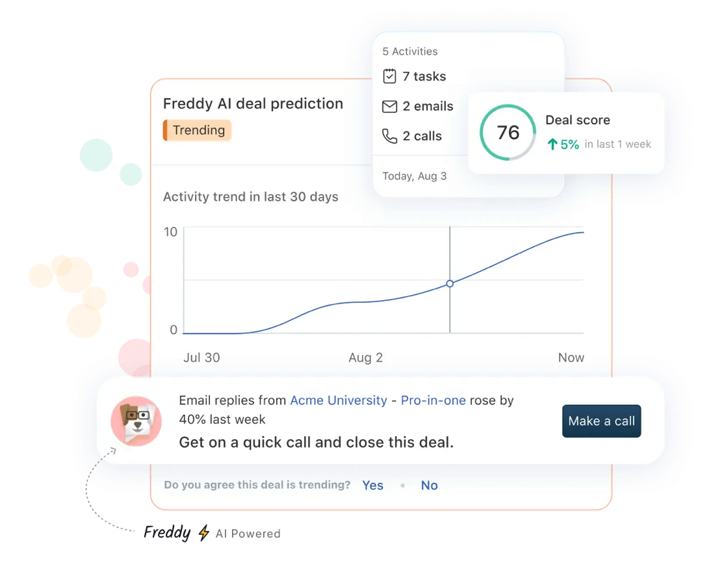Click the phone icon beside 2 calls
Image resolution: width=728 pixels, height=568 pixels.
(389, 136)
